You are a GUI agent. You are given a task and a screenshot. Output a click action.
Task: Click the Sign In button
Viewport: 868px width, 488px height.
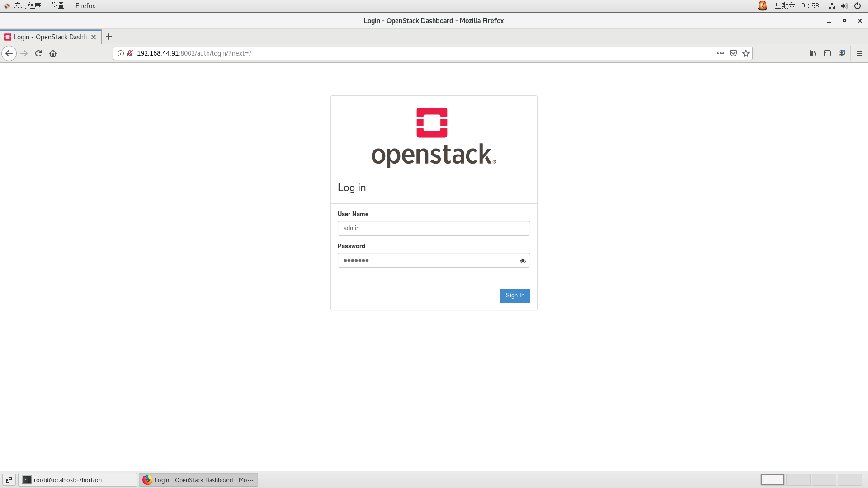[515, 296]
